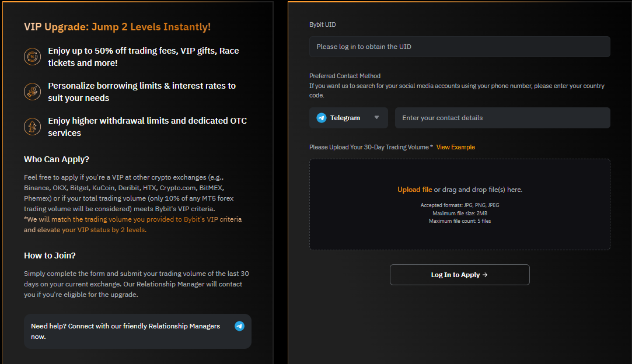The height and width of the screenshot is (364, 632).
Task: Click 'Please Upload Your 30-Day Trading Volume' label
Action: 371,147
